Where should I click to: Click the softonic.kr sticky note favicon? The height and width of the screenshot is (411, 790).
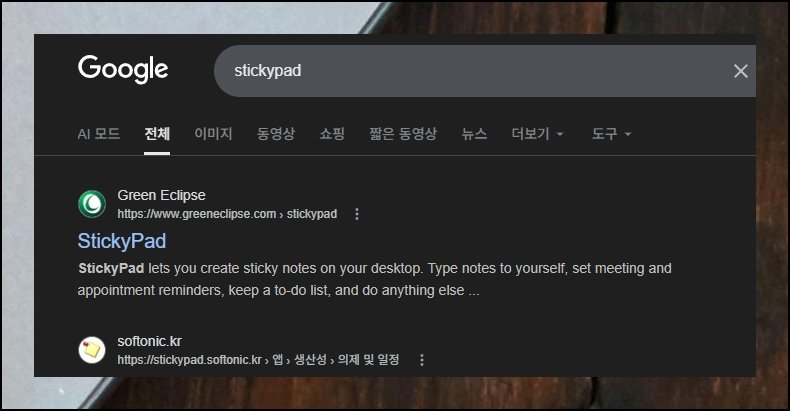pos(92,350)
